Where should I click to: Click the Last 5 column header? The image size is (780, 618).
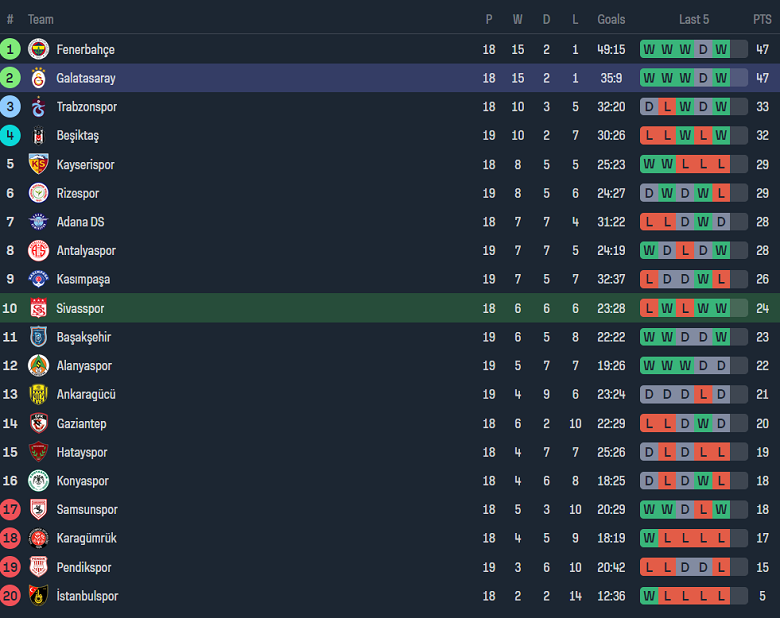point(694,19)
